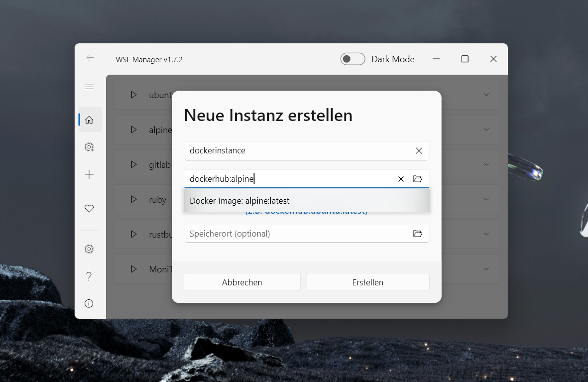
Task: Expand the ruby instance chevron
Action: click(x=486, y=199)
